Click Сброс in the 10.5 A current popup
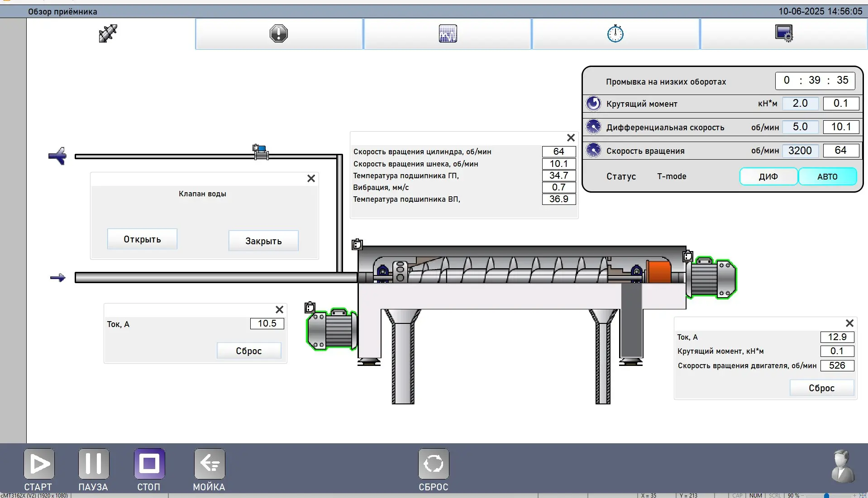Image resolution: width=868 pixels, height=498 pixels. pos(249,351)
